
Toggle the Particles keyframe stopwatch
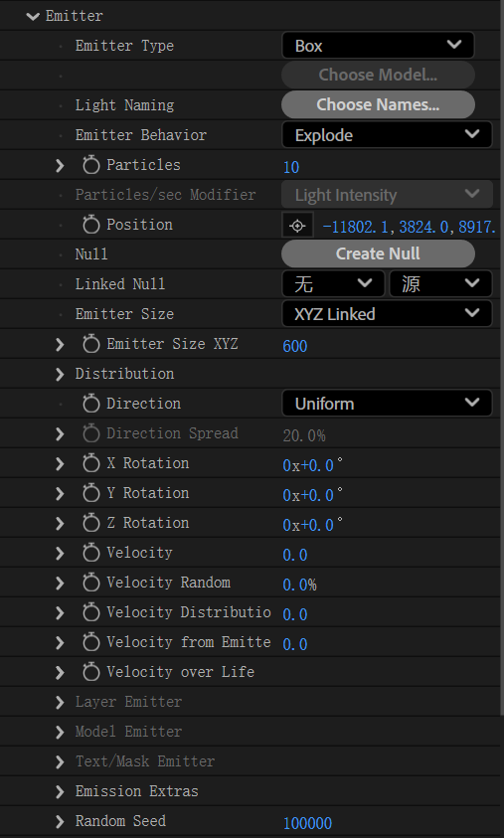coord(90,165)
